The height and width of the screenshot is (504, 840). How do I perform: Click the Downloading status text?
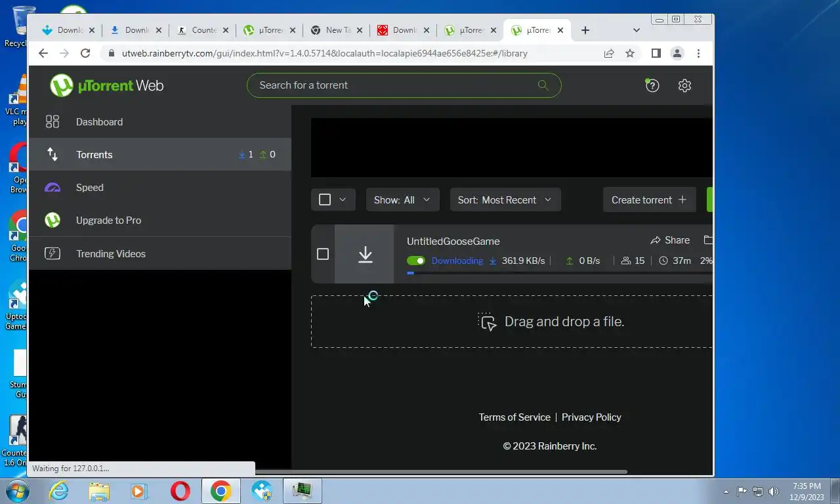[x=457, y=261]
